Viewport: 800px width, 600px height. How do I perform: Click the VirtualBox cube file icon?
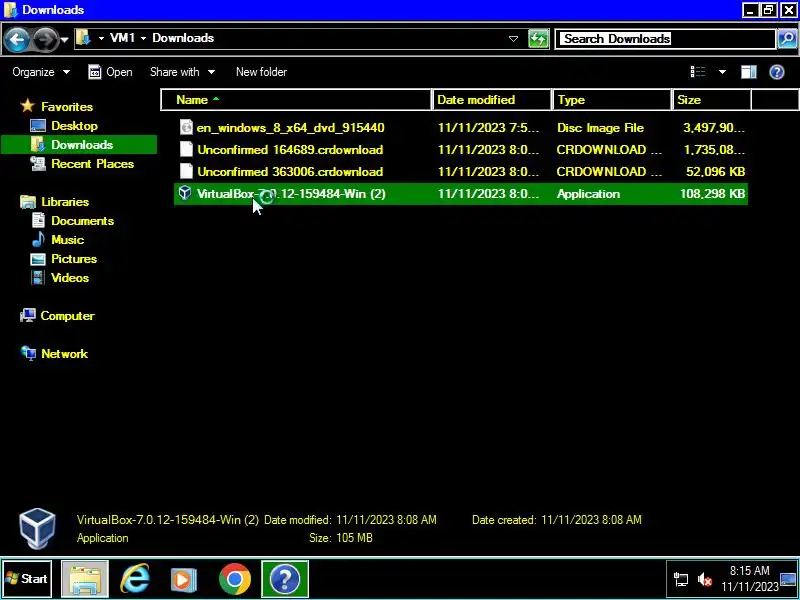tap(185, 193)
